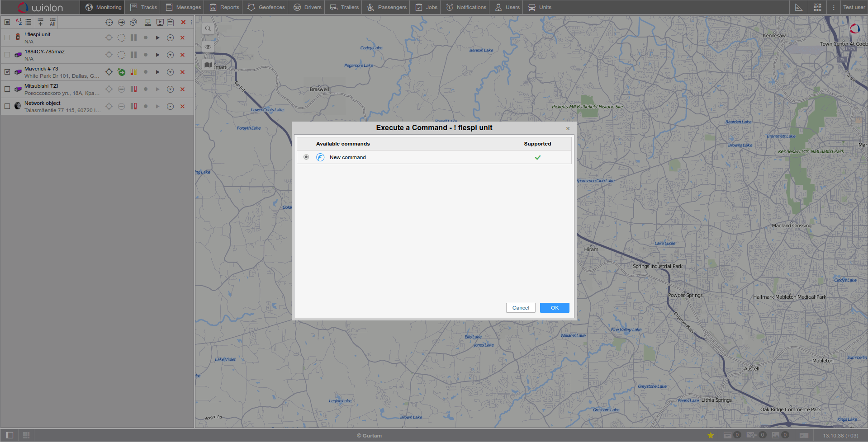Open the Test user account menu
The height and width of the screenshot is (442, 868).
click(x=854, y=7)
